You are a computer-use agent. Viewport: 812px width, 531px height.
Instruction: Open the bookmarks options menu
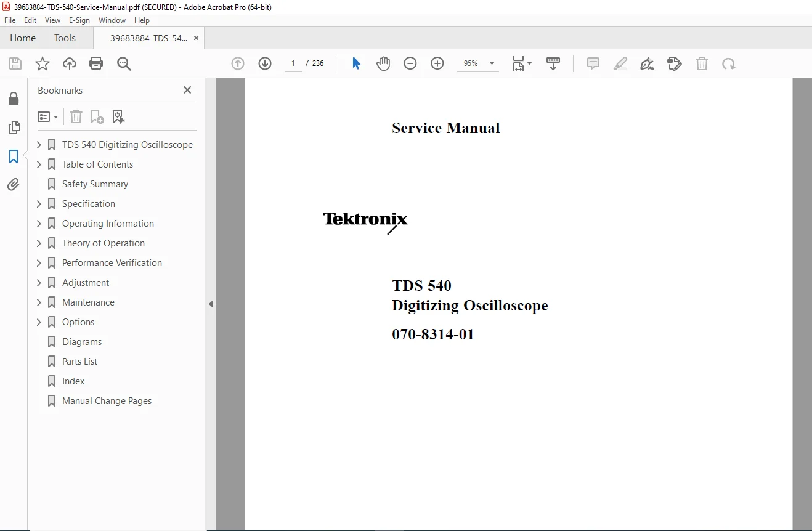47,116
